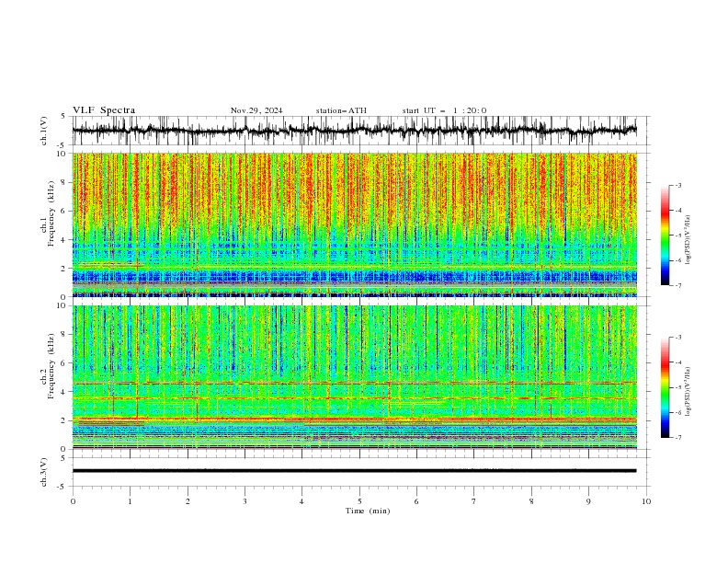Click inside the ch.2 spectrogram panel
This screenshot has width=728, height=563.
coord(355,377)
